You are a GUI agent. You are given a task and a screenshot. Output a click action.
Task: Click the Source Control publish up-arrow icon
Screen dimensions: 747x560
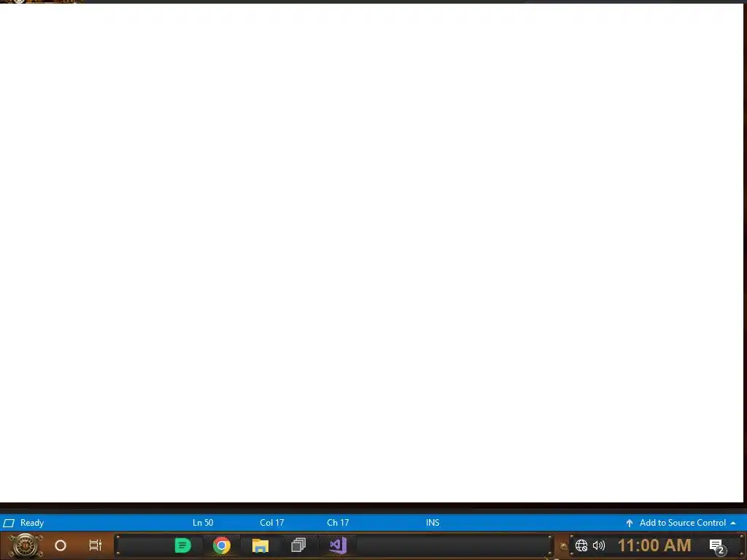(630, 523)
